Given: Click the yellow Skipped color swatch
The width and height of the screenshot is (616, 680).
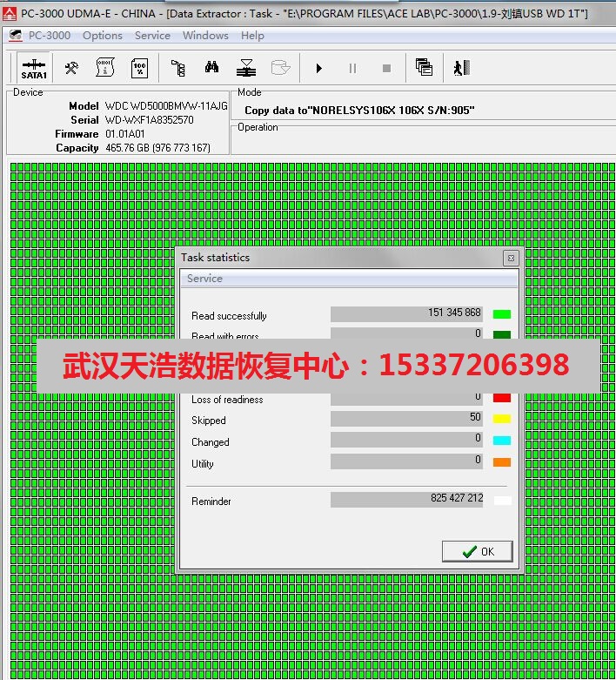Looking at the screenshot, I should pyautogui.click(x=502, y=419).
